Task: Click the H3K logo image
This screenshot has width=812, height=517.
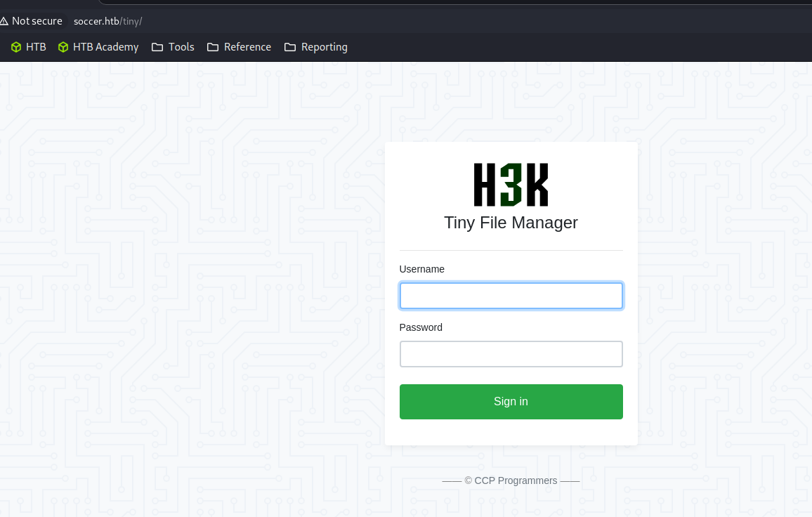Action: [x=511, y=185]
